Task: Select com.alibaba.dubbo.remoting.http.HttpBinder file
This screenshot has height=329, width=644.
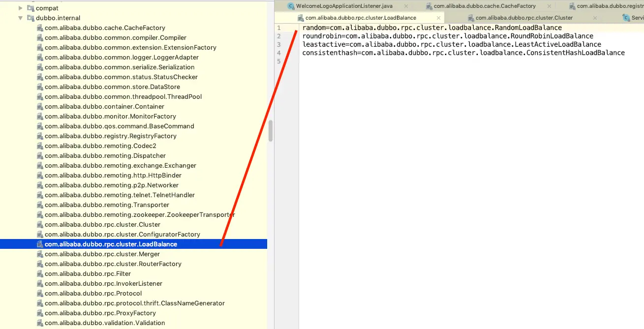Action: [x=113, y=176]
